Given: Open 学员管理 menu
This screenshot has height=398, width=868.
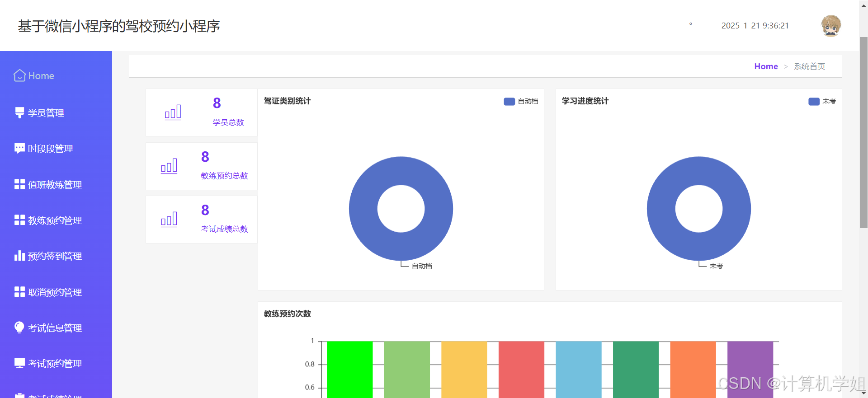Looking at the screenshot, I should point(56,112).
